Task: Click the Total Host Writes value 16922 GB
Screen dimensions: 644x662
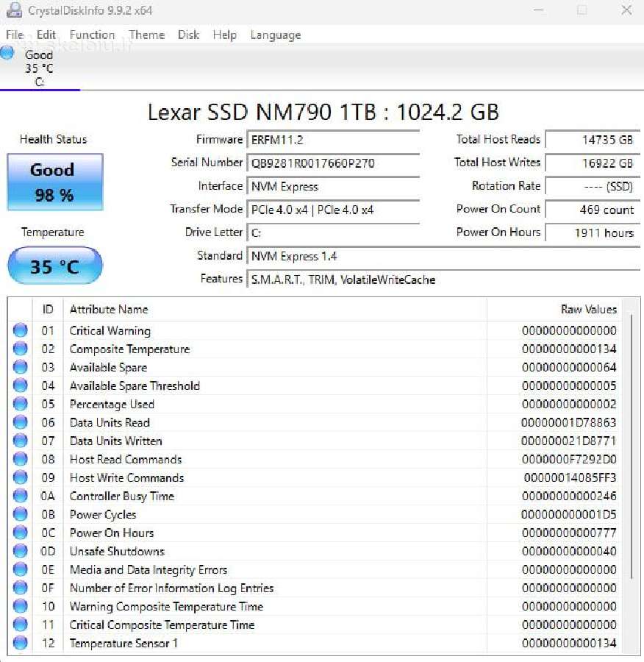Action: pyautogui.click(x=593, y=163)
